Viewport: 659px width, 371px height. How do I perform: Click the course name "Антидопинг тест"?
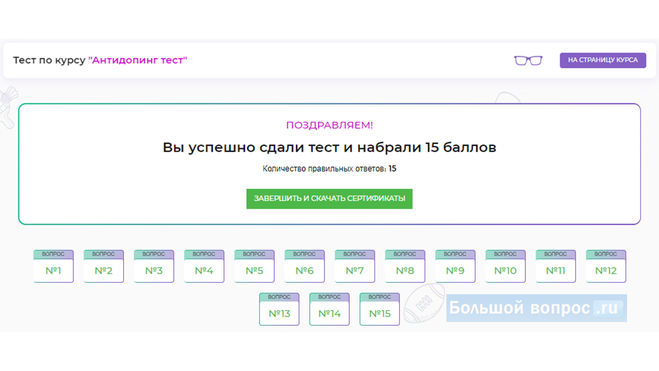(137, 60)
